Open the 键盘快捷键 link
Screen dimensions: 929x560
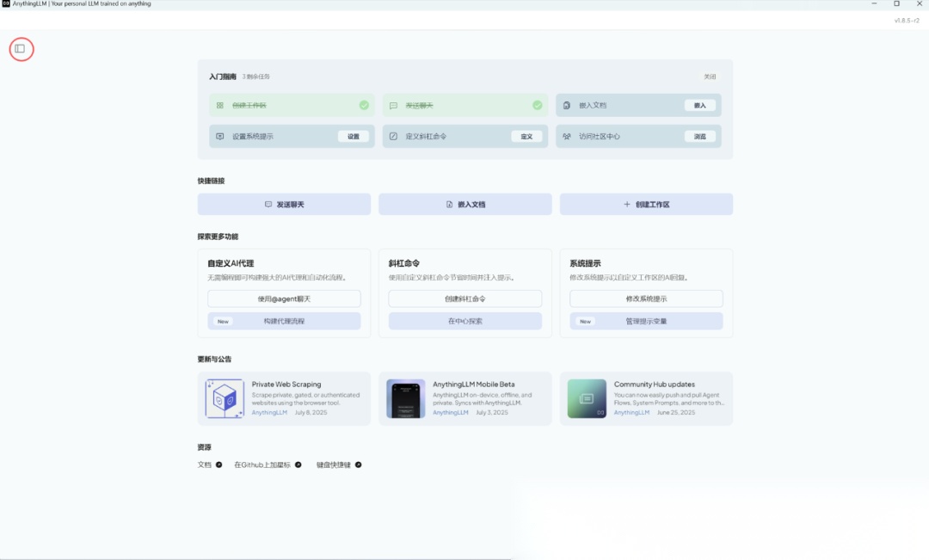tap(339, 465)
